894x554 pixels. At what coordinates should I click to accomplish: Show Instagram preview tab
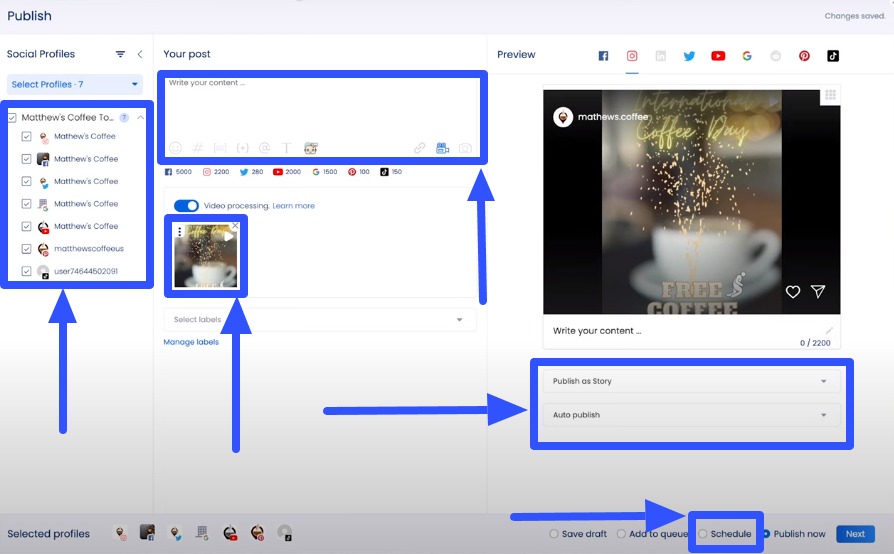(x=632, y=56)
